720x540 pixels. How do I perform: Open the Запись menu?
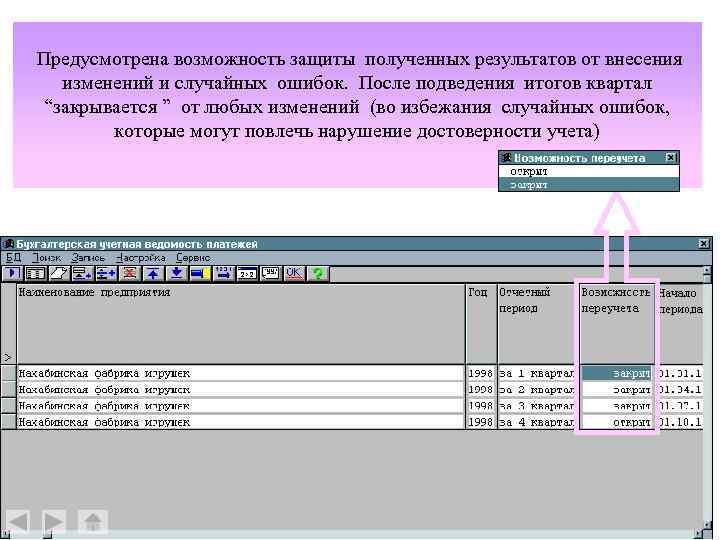(88, 258)
